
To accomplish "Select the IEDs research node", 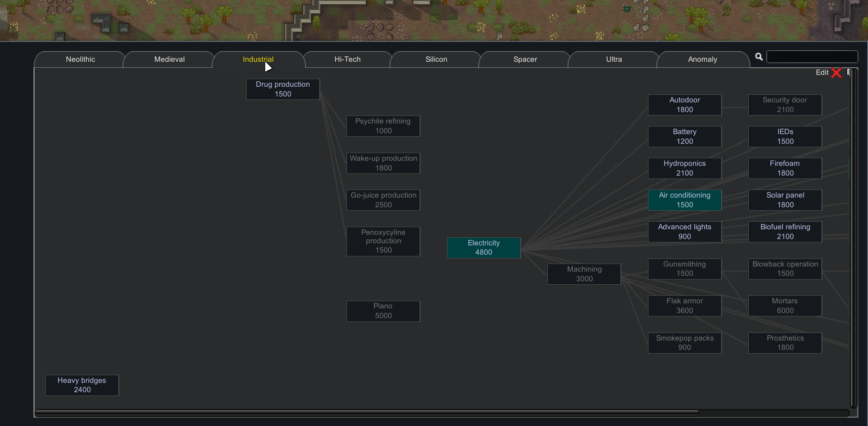I will (785, 137).
